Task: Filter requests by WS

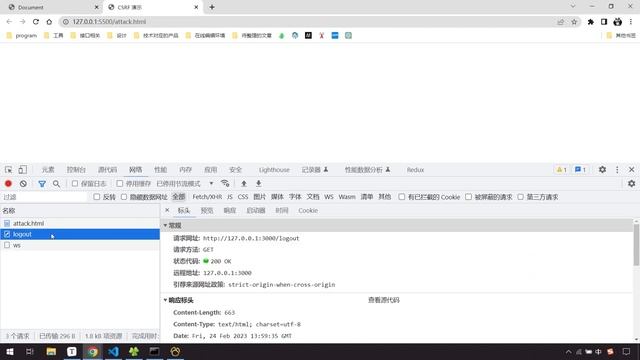Action: [329, 197]
